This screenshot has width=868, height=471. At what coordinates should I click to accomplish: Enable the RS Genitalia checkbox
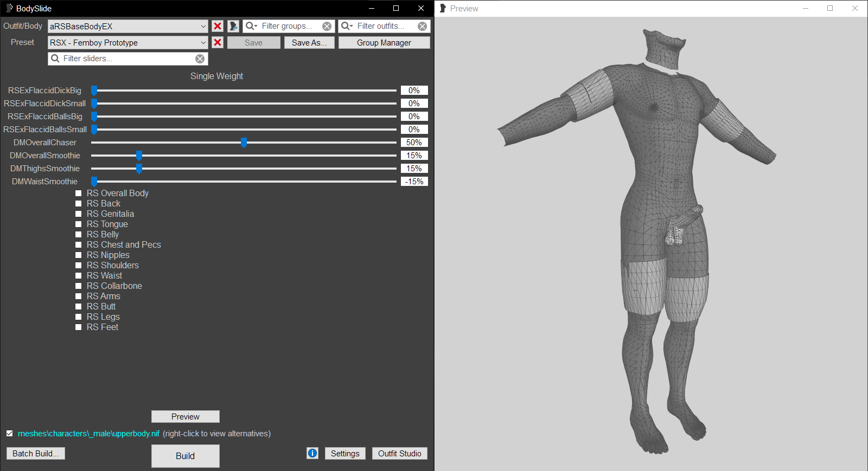pyautogui.click(x=79, y=214)
